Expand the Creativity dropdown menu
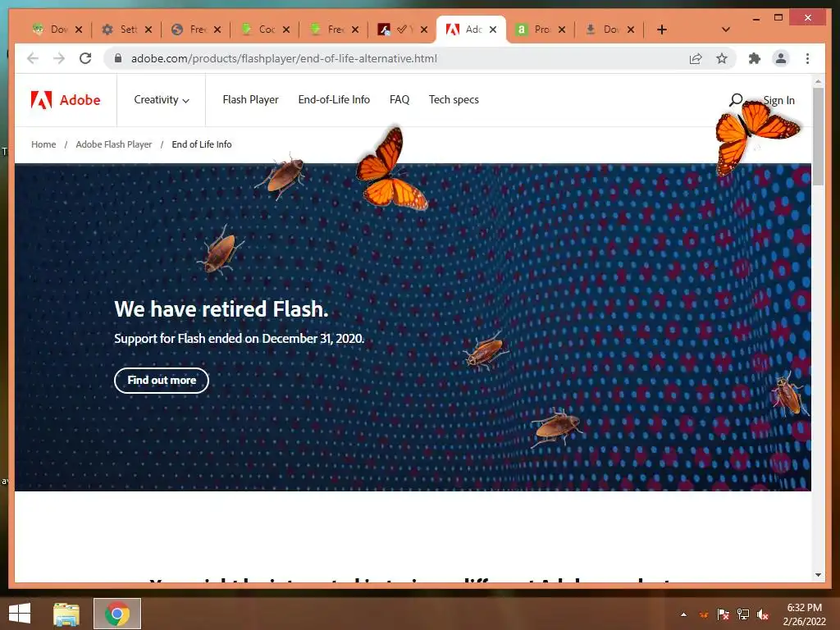This screenshot has height=630, width=840. coord(162,99)
